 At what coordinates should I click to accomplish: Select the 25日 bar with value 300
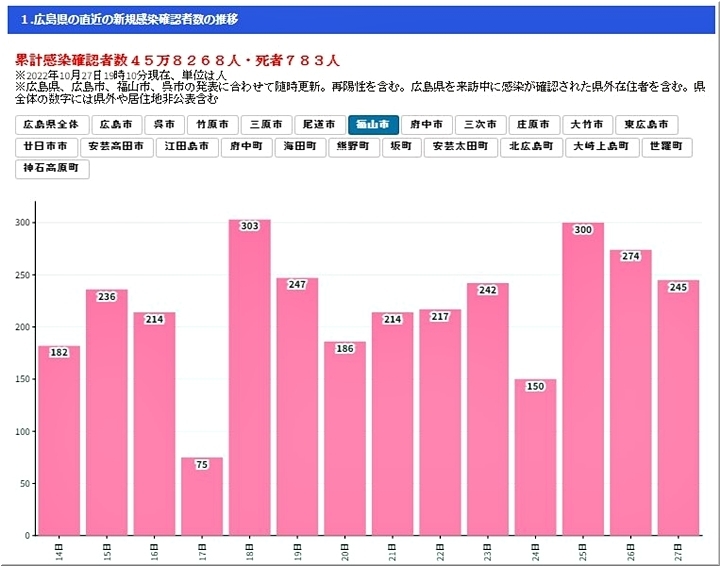click(582, 380)
